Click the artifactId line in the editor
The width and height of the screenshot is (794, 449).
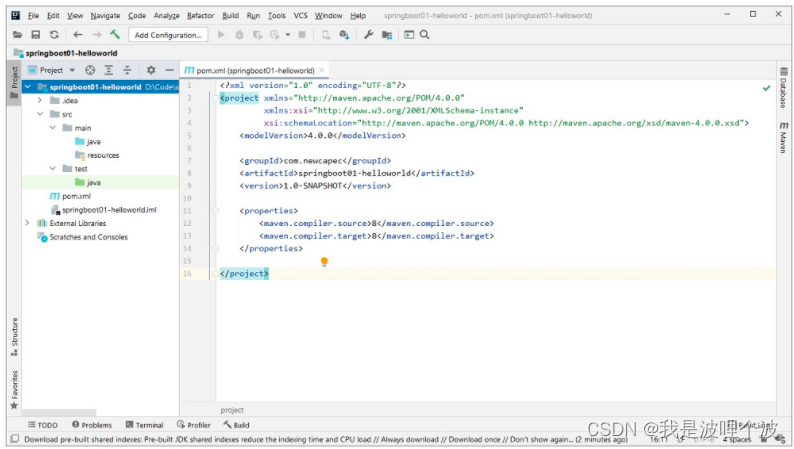tap(357, 173)
